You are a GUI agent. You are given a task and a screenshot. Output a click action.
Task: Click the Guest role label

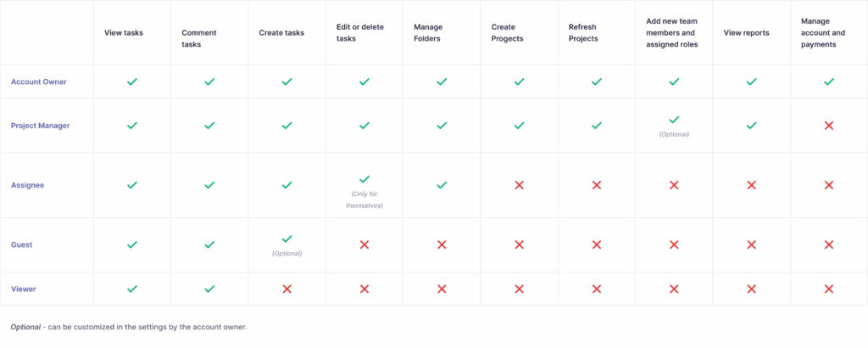coord(22,244)
